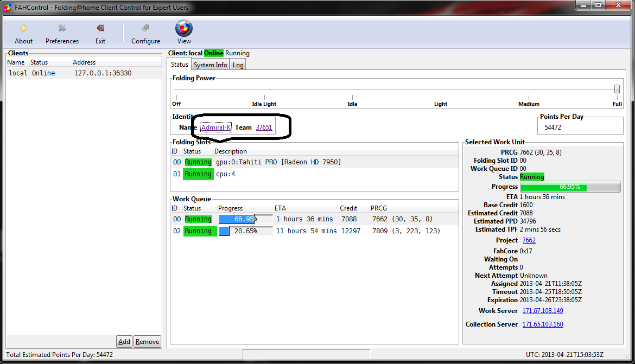Open the View Folding@home logo icon
The image size is (635, 364).
pyautogui.click(x=184, y=28)
